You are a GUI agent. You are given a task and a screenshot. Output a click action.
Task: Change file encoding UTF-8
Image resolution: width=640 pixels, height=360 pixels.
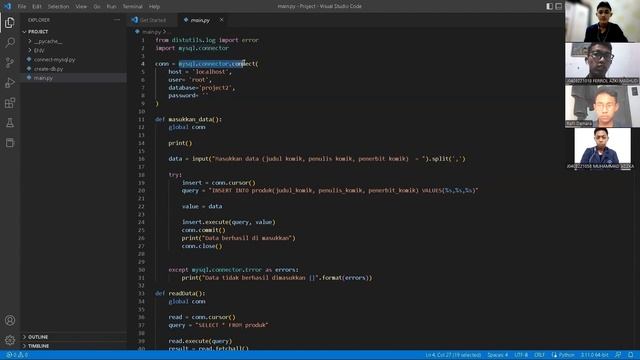(x=521, y=355)
